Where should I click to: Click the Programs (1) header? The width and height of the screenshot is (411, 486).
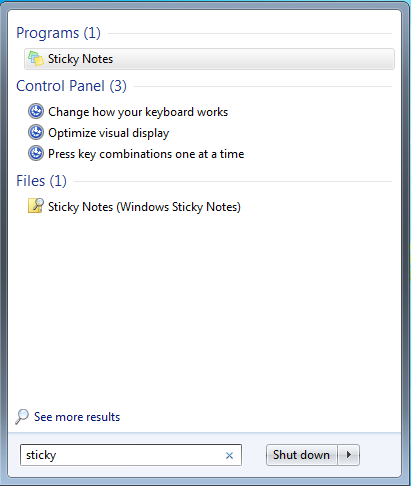[x=58, y=33]
